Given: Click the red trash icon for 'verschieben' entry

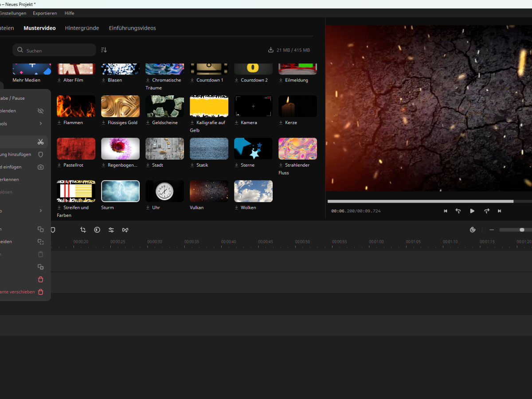Looking at the screenshot, I should [41, 292].
